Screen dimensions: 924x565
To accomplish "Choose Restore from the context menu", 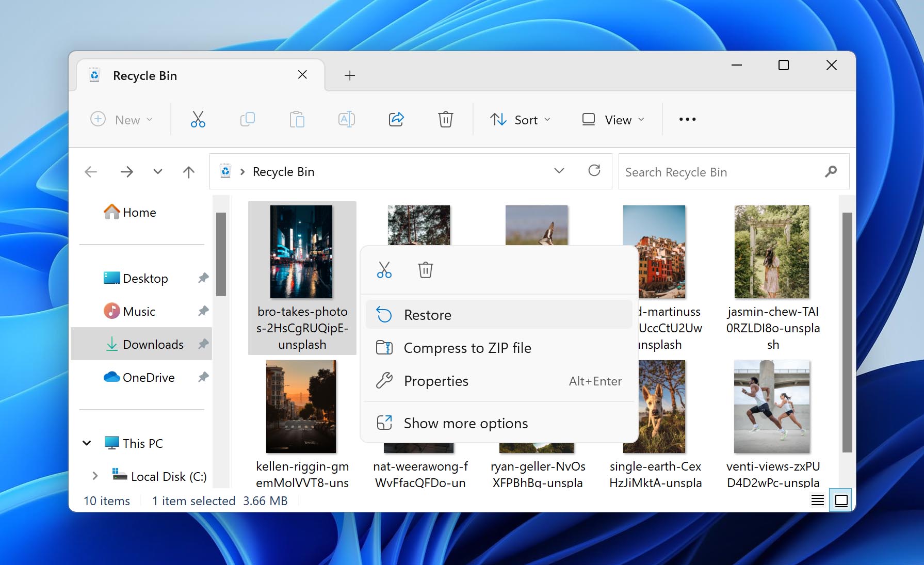I will (x=499, y=315).
